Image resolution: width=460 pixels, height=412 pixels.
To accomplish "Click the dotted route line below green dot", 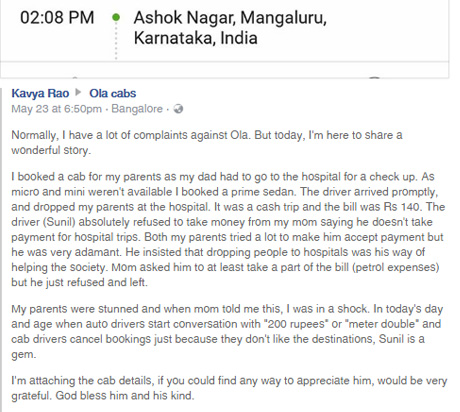I will [x=116, y=41].
